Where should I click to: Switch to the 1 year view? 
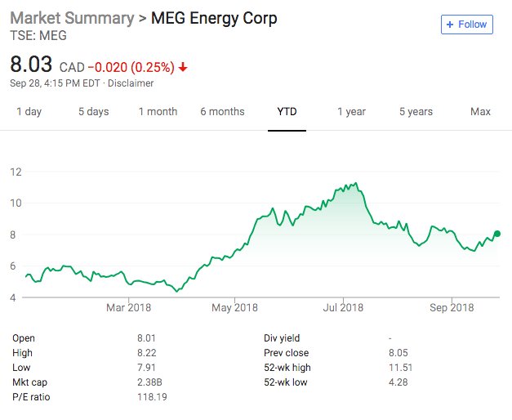[351, 112]
